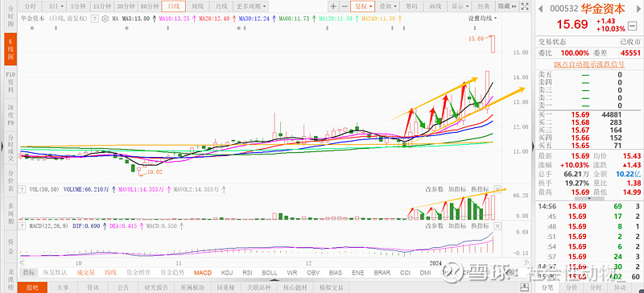
Task: Open 股吧 bottom tab
Action: (33, 287)
